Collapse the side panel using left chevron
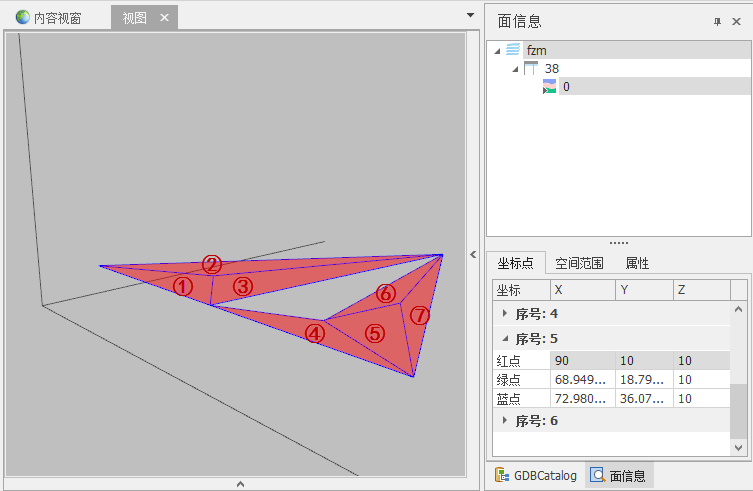 coord(474,254)
